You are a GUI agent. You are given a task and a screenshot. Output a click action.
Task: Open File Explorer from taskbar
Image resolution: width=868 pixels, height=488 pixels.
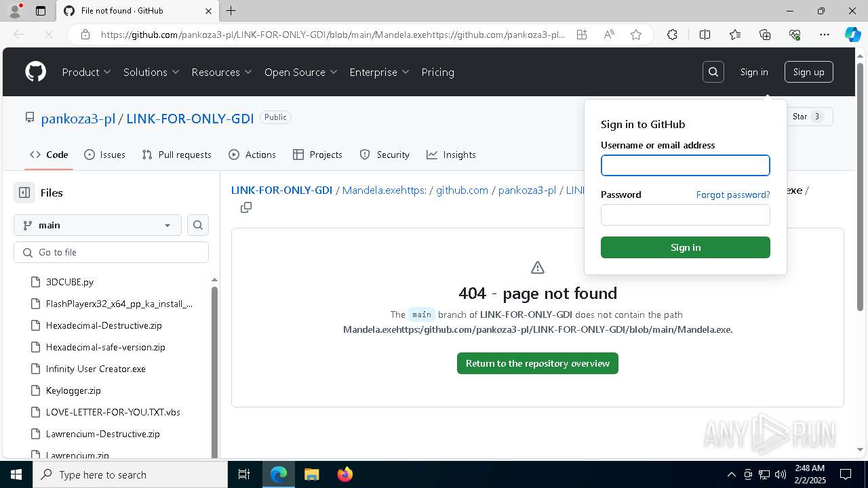[x=311, y=474]
